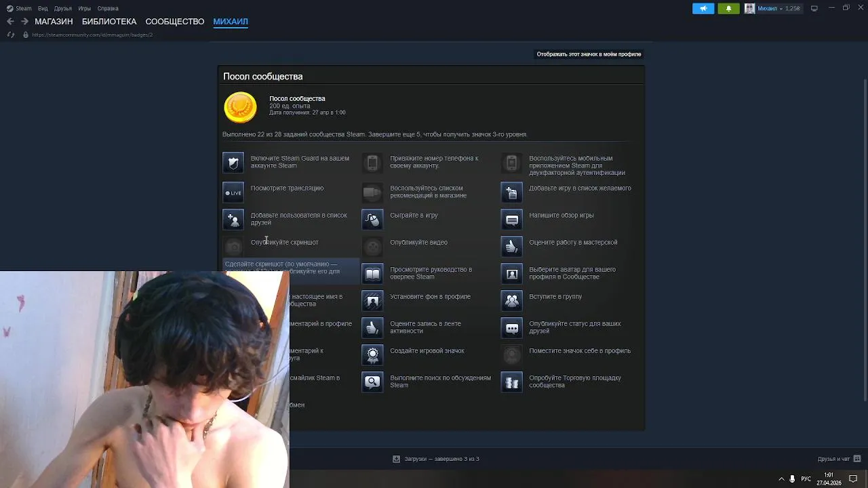Click 'Отображать этот значок в моём профиле'
This screenshot has width=868, height=488.
click(x=589, y=54)
